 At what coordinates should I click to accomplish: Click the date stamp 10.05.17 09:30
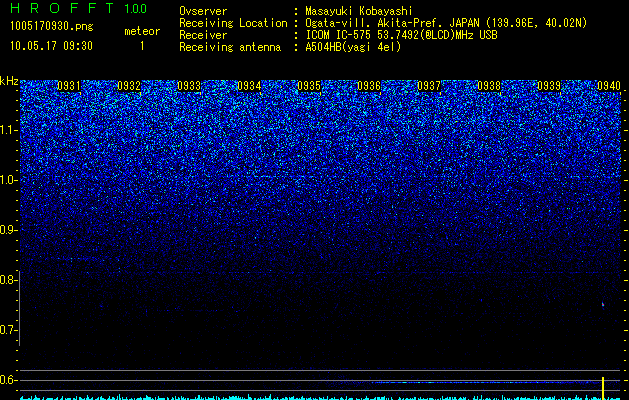(x=51, y=46)
